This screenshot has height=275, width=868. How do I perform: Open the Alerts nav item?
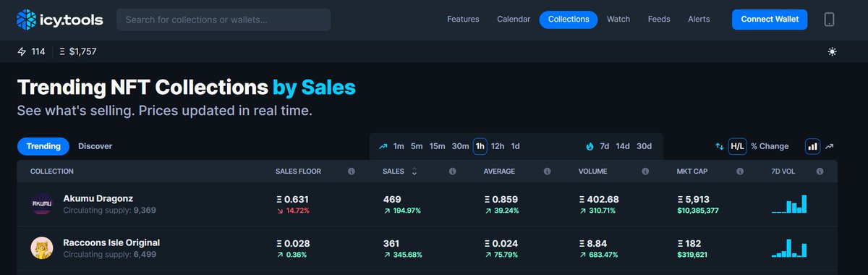(699, 20)
